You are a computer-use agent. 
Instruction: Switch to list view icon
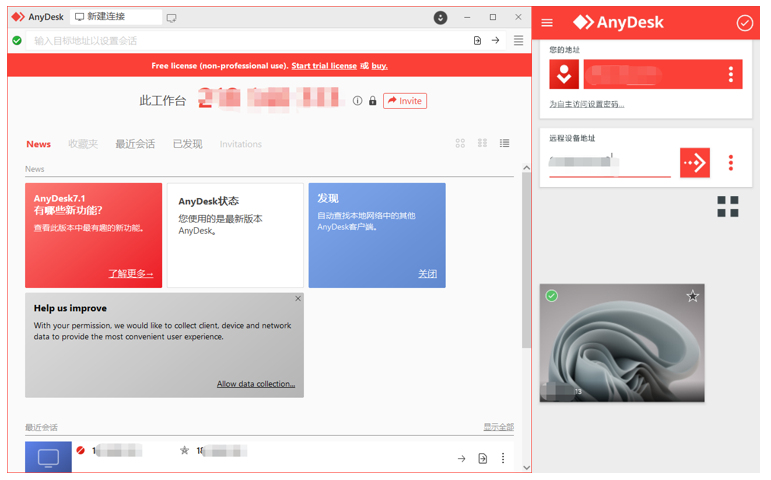[x=504, y=143]
